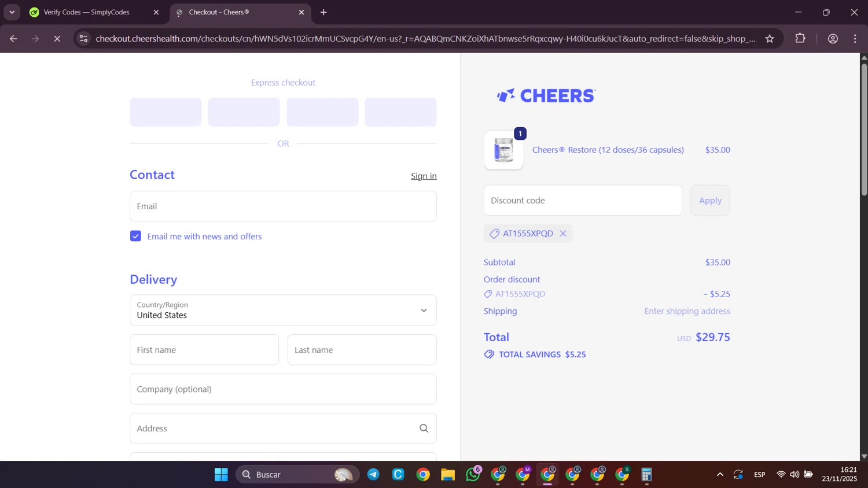Open Chrome's three-dot menu
The height and width of the screenshot is (488, 868).
tap(855, 39)
